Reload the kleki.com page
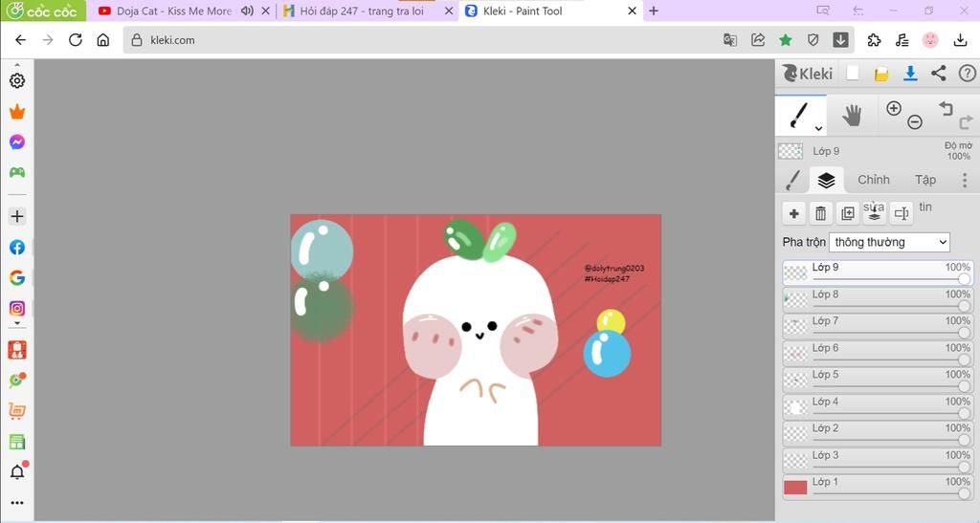The image size is (980, 523). point(75,40)
